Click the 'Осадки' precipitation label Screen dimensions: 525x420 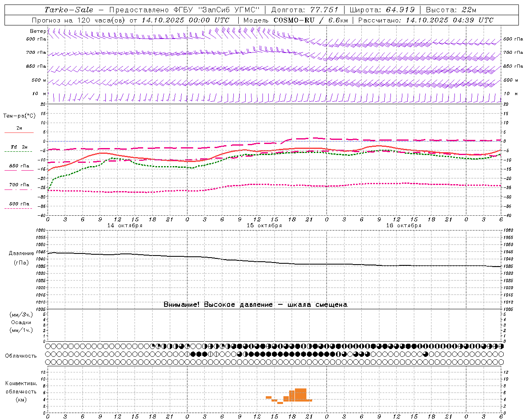click(x=21, y=322)
